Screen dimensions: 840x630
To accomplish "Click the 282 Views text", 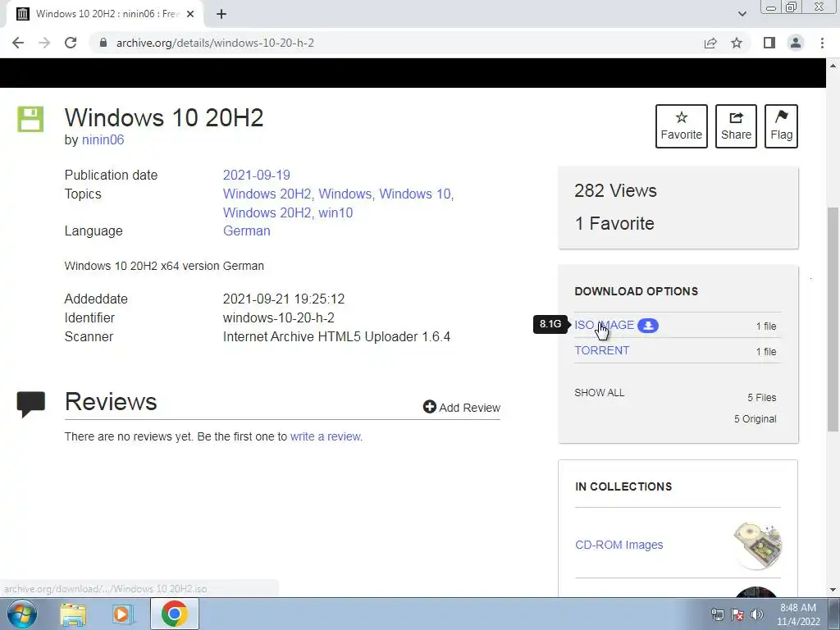I will (615, 190).
